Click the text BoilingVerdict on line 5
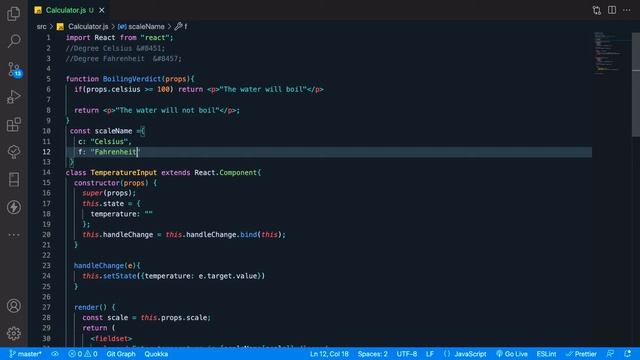Image resolution: width=640 pixels, height=360 pixels. (x=132, y=79)
